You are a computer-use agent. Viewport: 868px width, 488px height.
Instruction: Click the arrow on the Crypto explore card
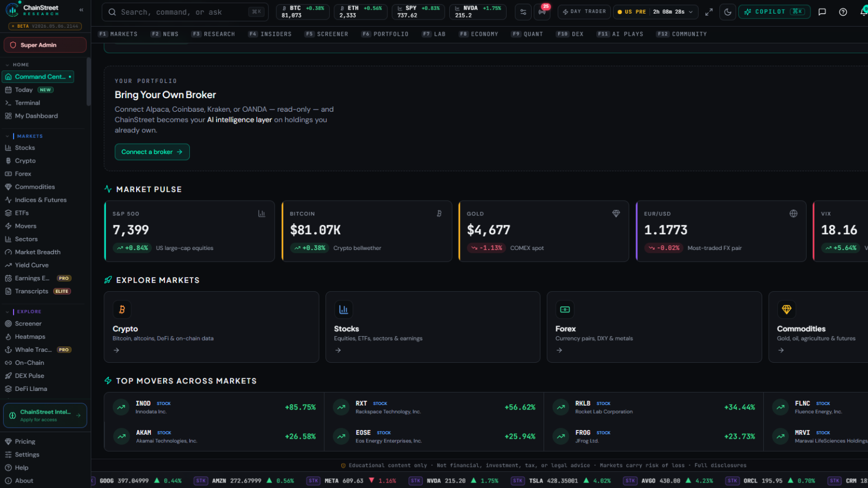tap(116, 350)
